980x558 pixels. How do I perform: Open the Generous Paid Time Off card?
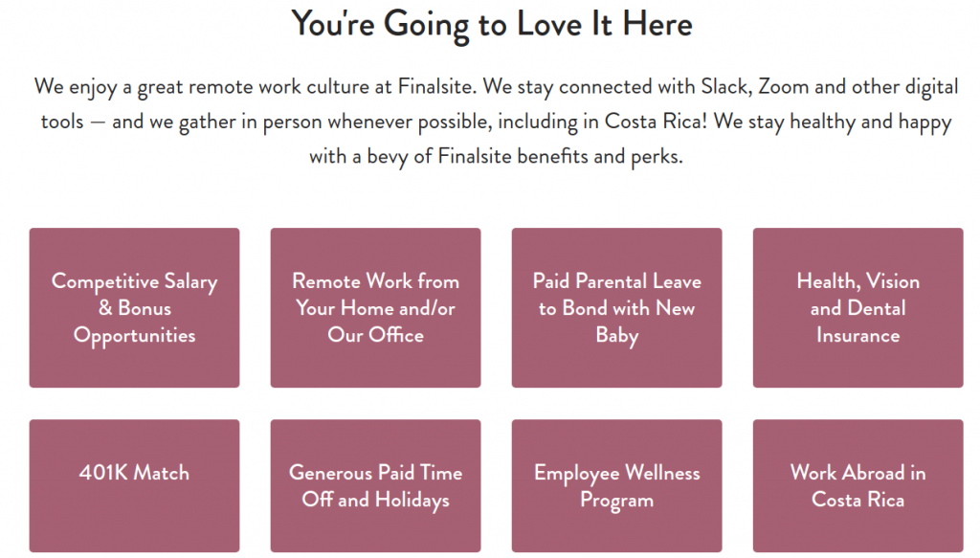(x=375, y=485)
